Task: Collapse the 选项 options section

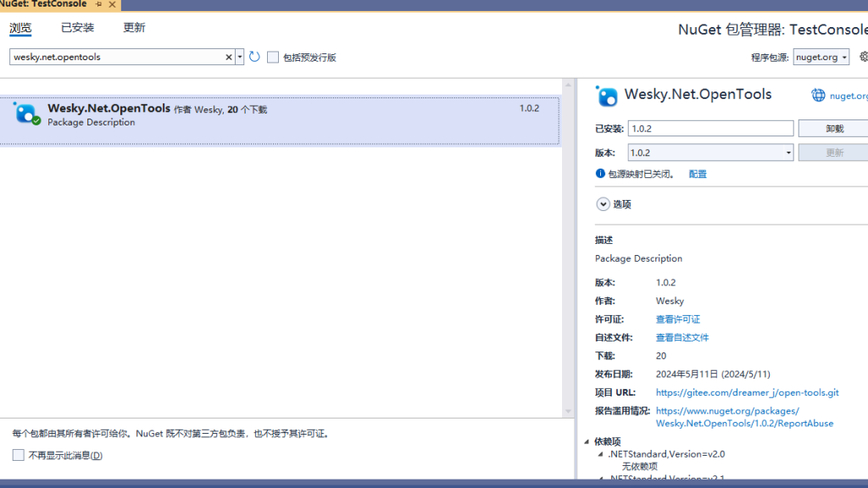Action: (x=603, y=204)
